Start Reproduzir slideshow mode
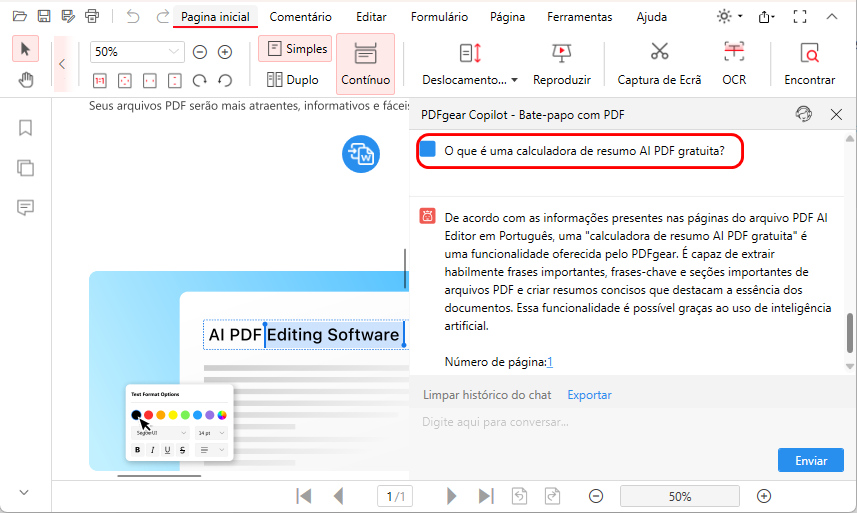 [x=561, y=64]
